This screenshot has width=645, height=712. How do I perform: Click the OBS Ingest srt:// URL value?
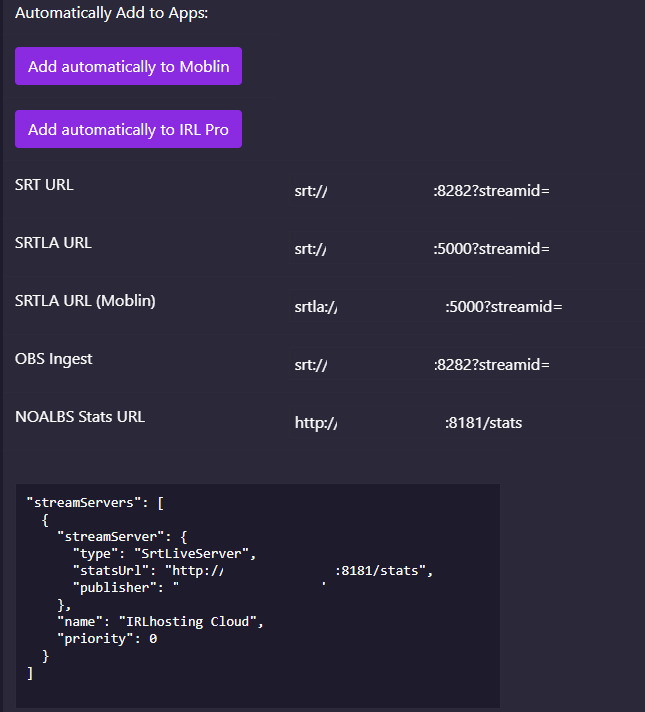422,365
